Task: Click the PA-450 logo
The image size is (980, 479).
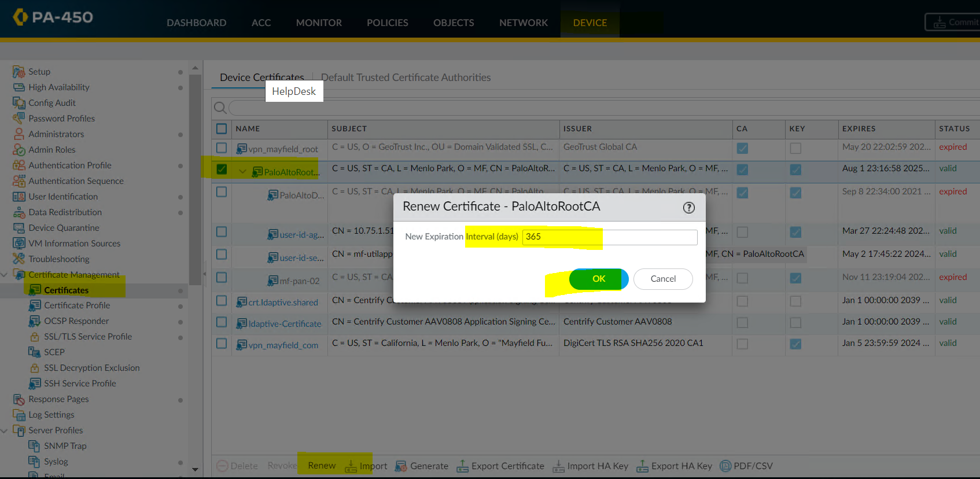Action: coord(53,17)
